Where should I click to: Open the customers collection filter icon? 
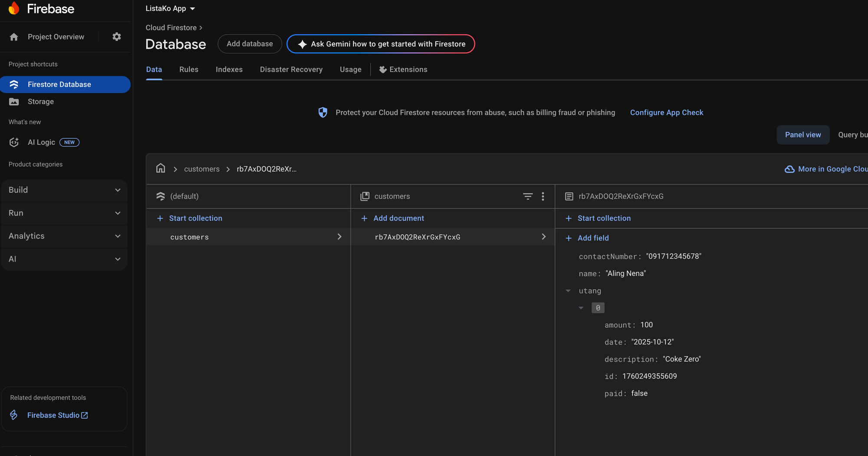pos(527,197)
